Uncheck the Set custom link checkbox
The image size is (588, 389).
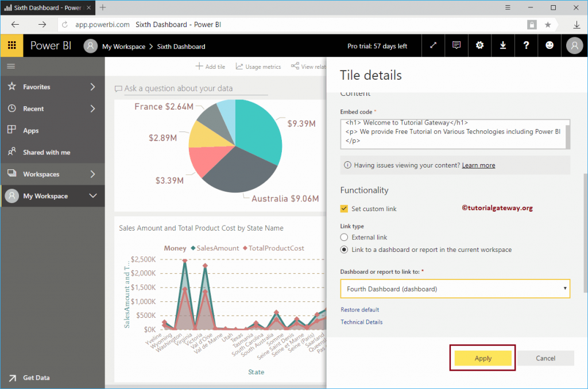tap(345, 209)
